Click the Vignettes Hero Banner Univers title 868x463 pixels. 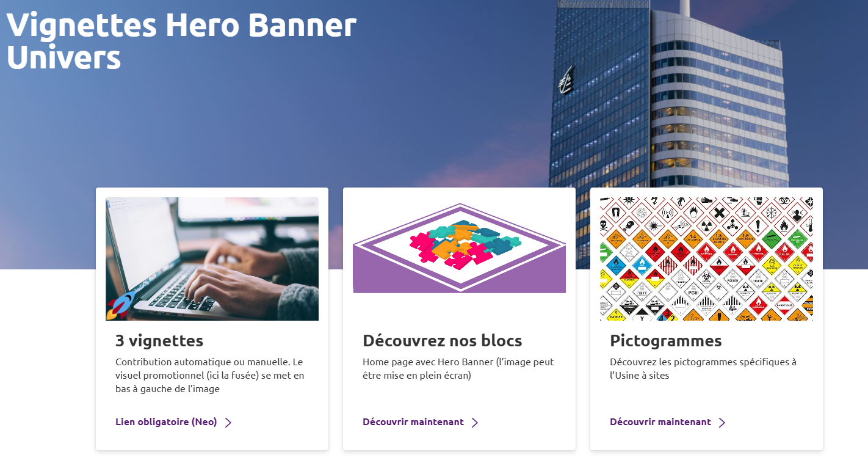click(x=181, y=41)
